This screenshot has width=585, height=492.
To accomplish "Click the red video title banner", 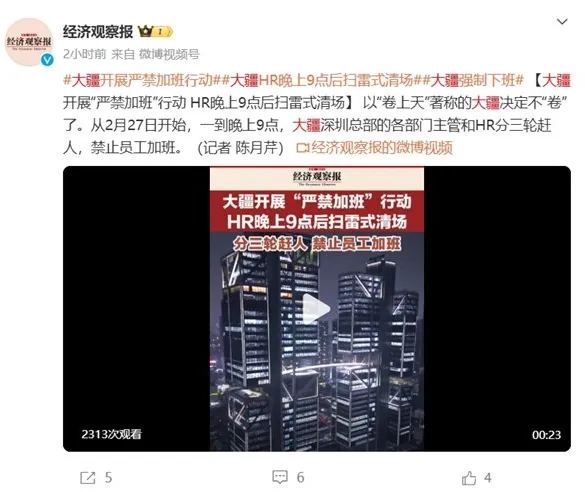I will click(x=317, y=211).
